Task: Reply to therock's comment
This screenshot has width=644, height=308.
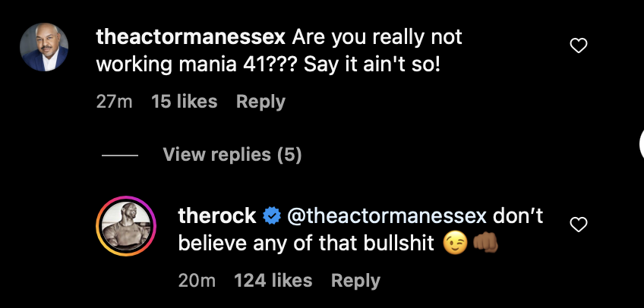Action: click(x=355, y=281)
